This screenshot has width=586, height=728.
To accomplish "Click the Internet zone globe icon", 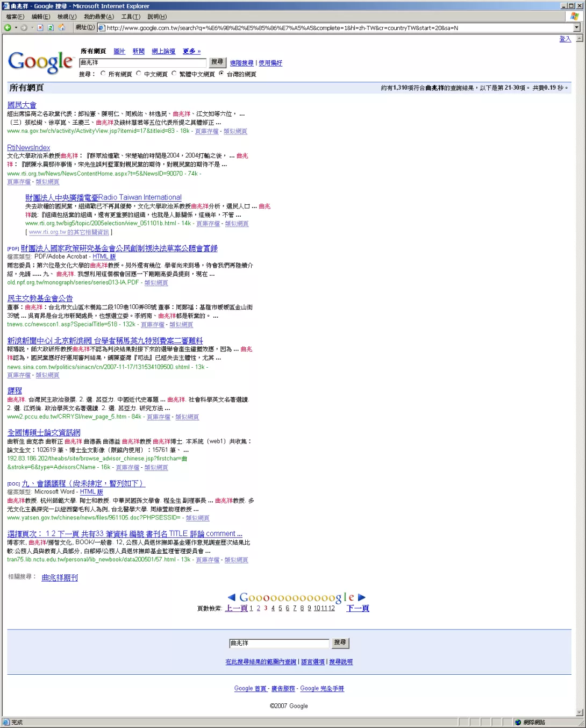I will [518, 722].
